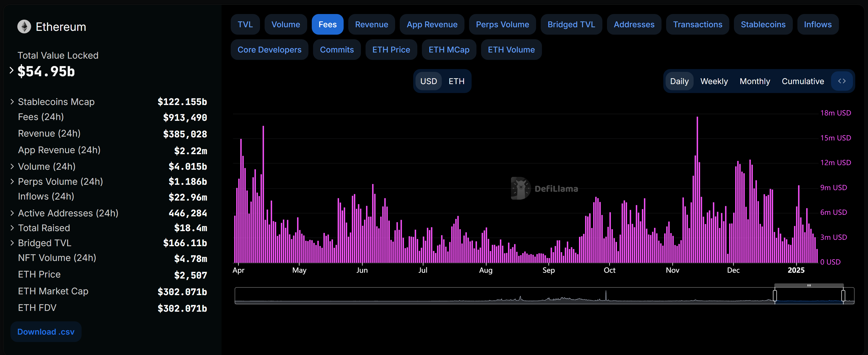Expand Stablecoins Mcap details
The height and width of the screenshot is (355, 868).
click(x=12, y=102)
